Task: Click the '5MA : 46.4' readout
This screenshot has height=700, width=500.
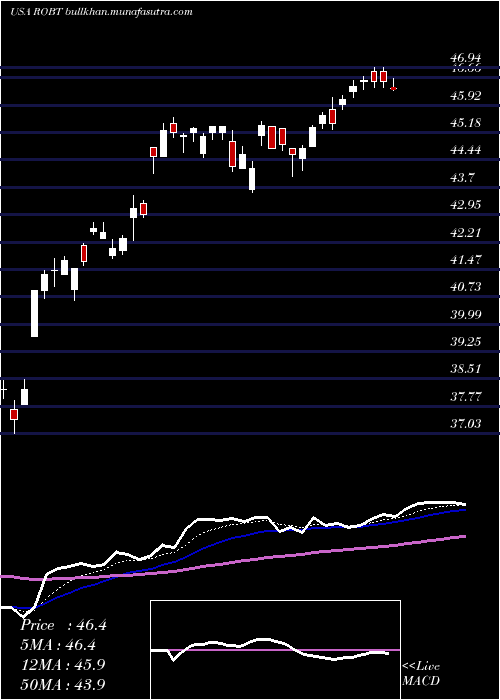Action: pyautogui.click(x=58, y=645)
